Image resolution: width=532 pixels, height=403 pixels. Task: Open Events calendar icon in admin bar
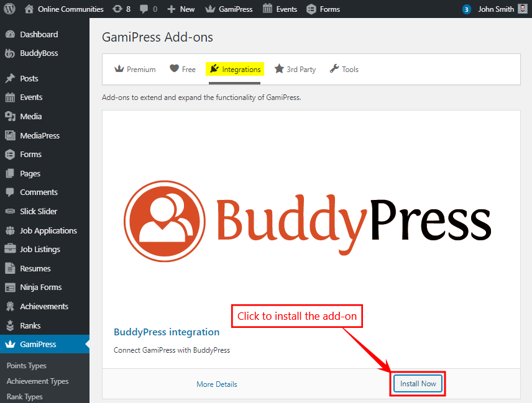267,9
